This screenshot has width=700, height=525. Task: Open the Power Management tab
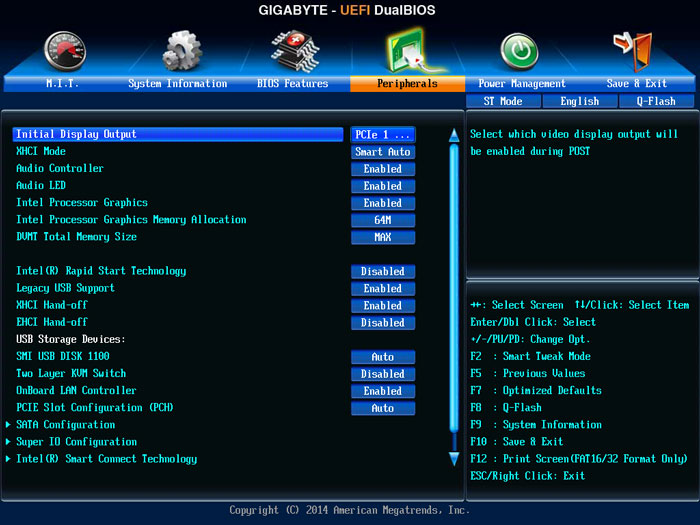point(522,83)
